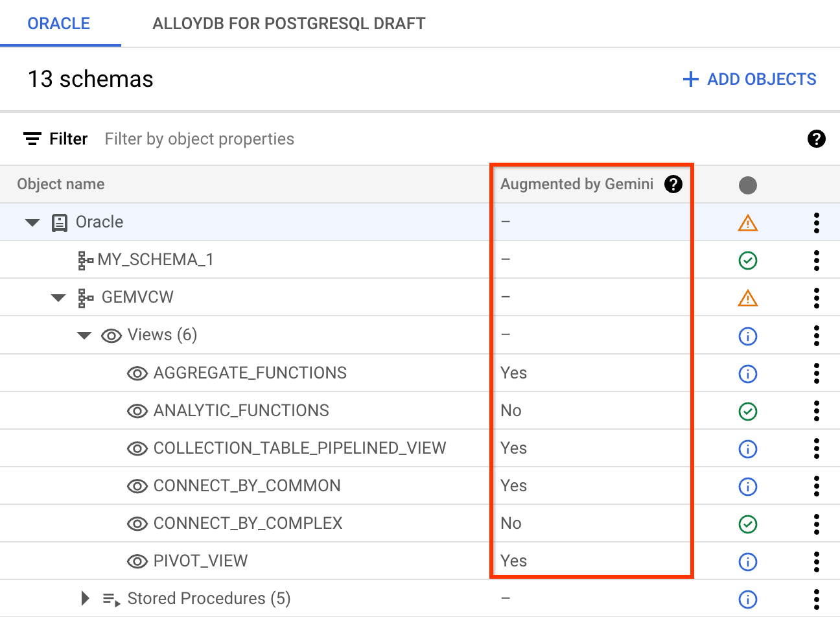Click the warning icon for GEMVCW schema
840x617 pixels.
[x=747, y=297]
